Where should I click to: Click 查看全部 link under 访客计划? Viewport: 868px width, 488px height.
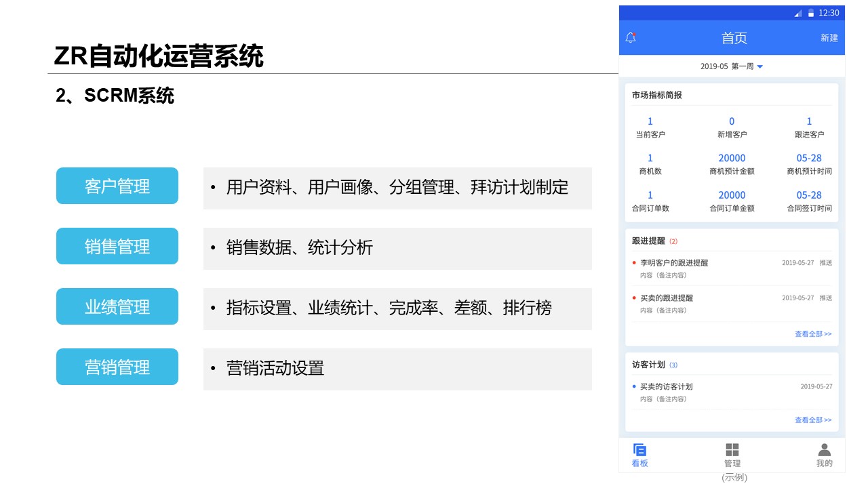tap(812, 420)
